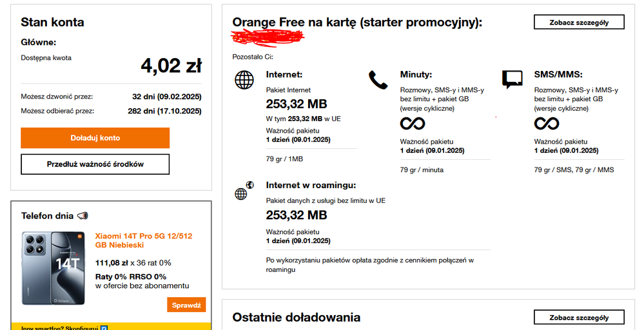
Task: Open Zobacz szczegóły for Orange Free plan
Action: 579,22
